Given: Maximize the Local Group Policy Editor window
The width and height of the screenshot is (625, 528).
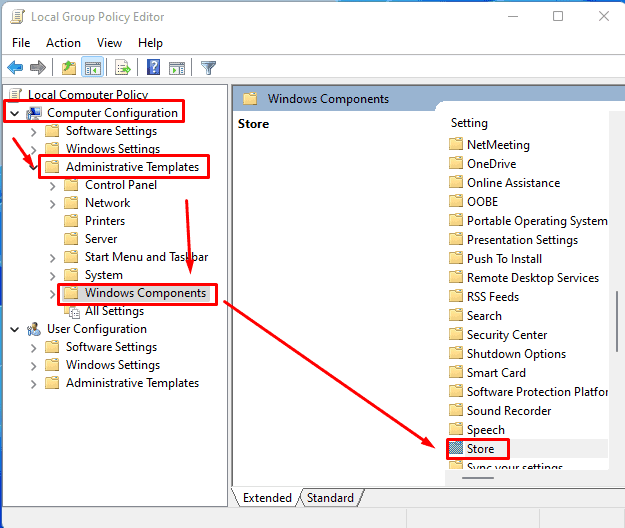Looking at the screenshot, I should click(x=558, y=16).
